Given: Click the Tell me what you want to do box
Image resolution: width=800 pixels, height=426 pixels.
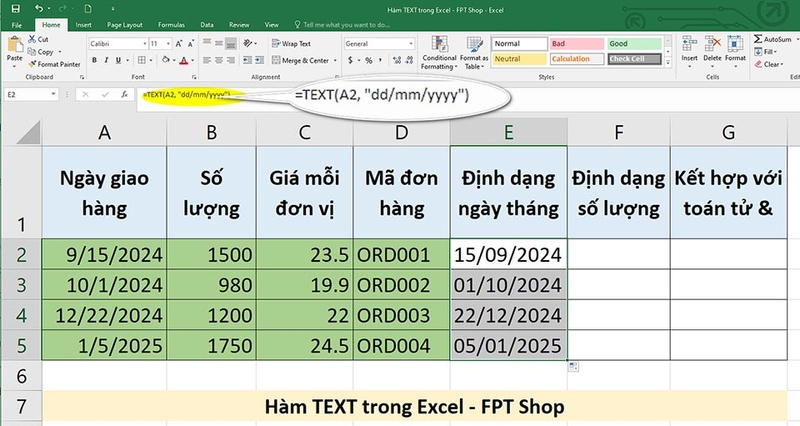Looking at the screenshot, I should (x=342, y=24).
